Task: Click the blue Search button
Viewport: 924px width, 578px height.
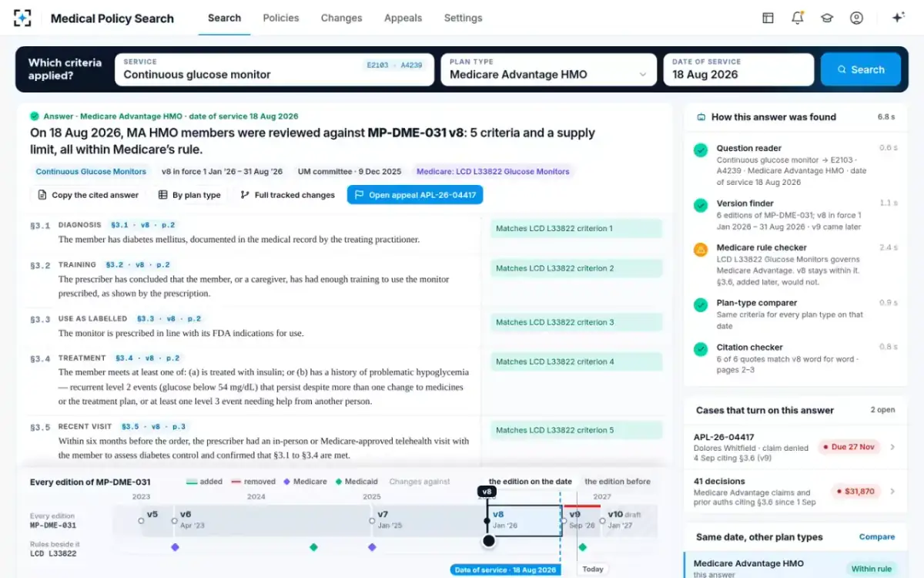Action: [x=861, y=69]
